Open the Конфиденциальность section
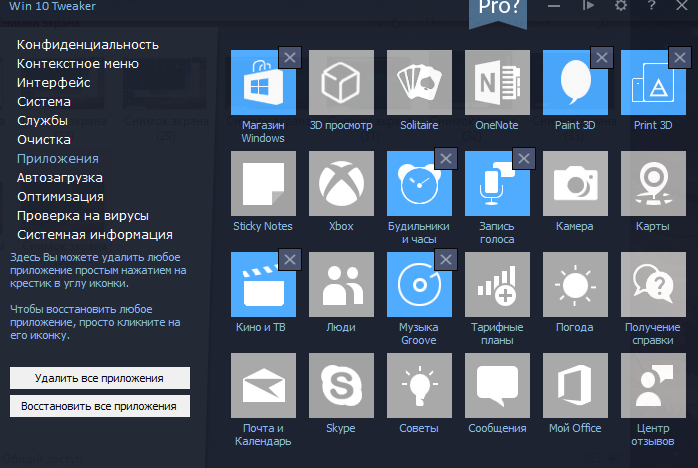 pyautogui.click(x=88, y=45)
